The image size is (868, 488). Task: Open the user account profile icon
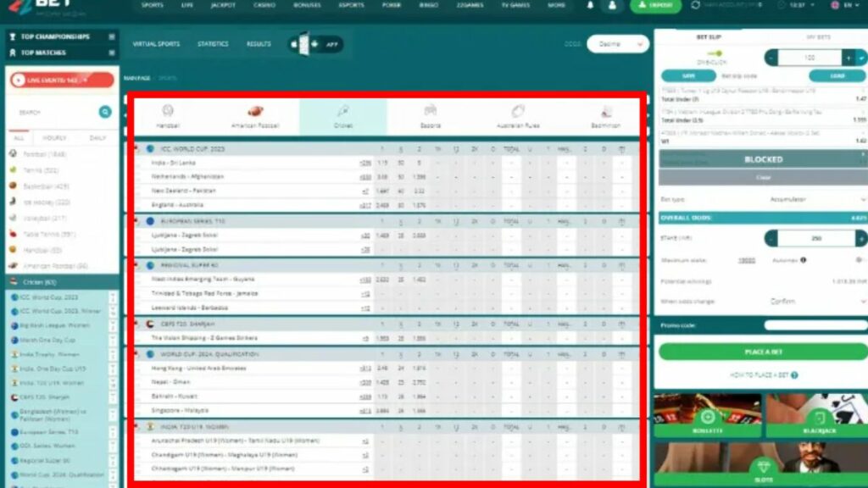click(x=612, y=6)
